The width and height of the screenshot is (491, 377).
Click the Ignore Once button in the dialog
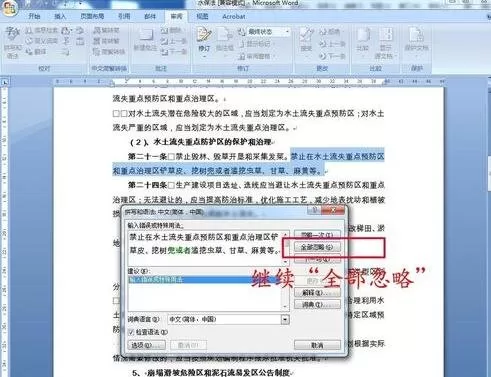[317, 235]
